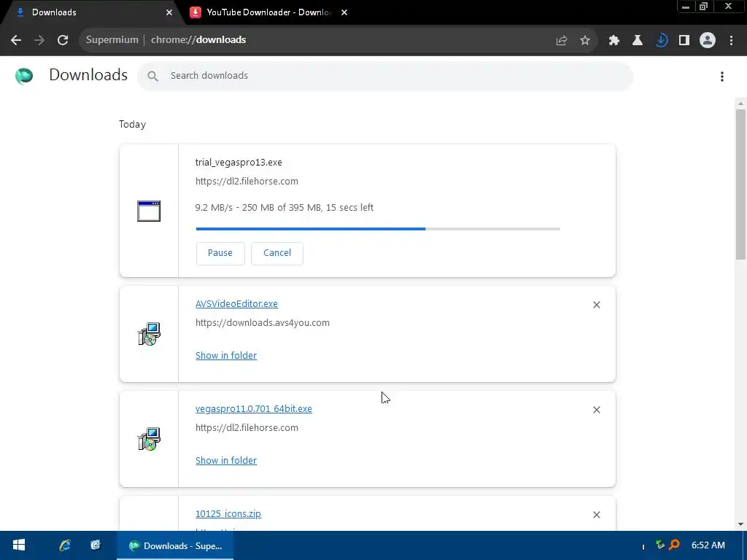Click the 6:52 AM taskbar clock
The height and width of the screenshot is (560, 747).
pyautogui.click(x=708, y=545)
